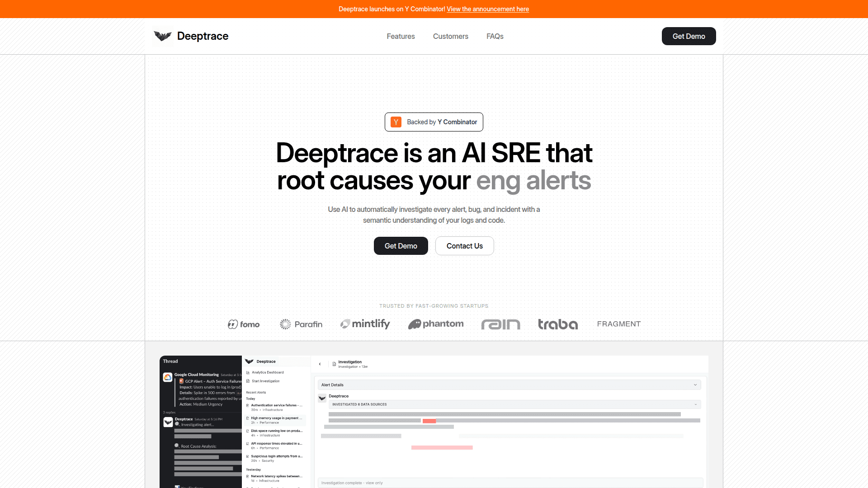This screenshot has height=488, width=868.
Task: Select the Phantom logo
Action: [x=435, y=324]
